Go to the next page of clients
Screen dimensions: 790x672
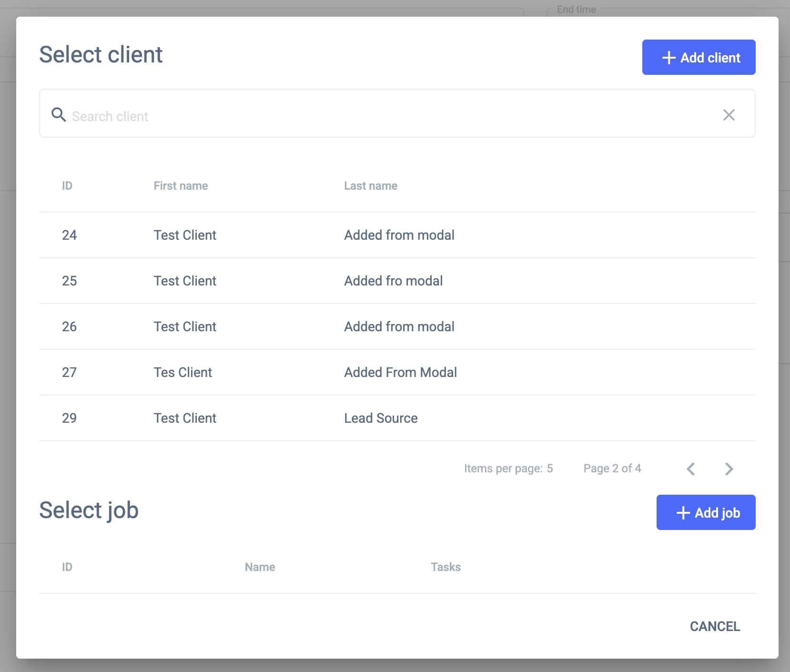729,469
